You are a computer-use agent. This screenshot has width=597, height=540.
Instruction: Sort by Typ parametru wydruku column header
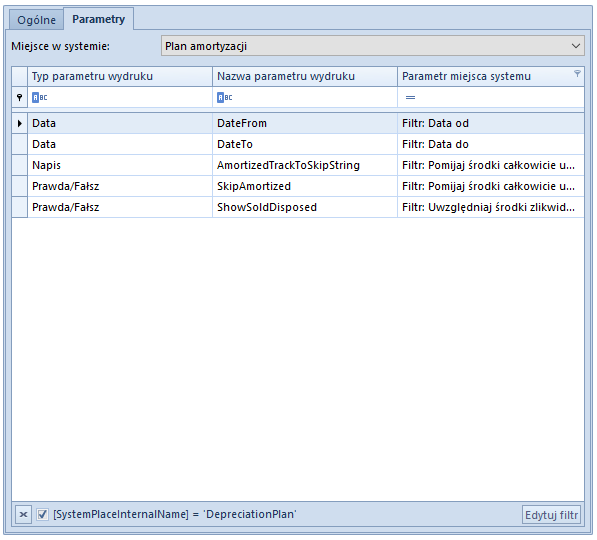120,76
